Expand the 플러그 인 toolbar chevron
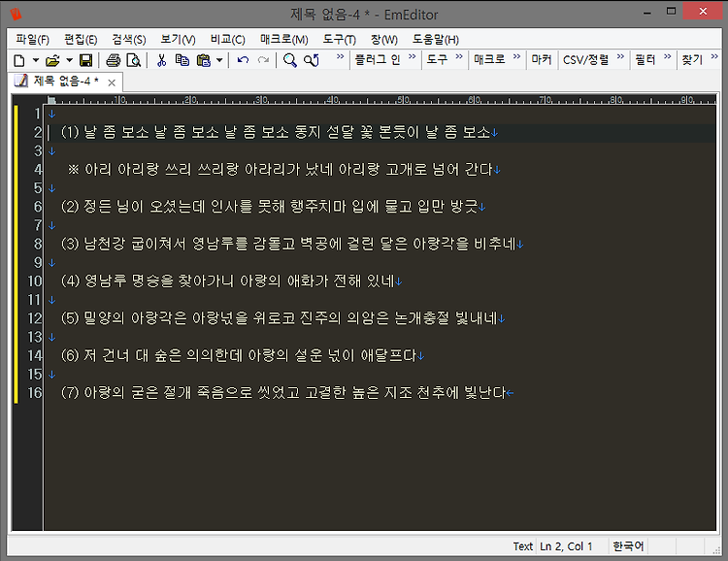The width and height of the screenshot is (728, 561). (413, 56)
